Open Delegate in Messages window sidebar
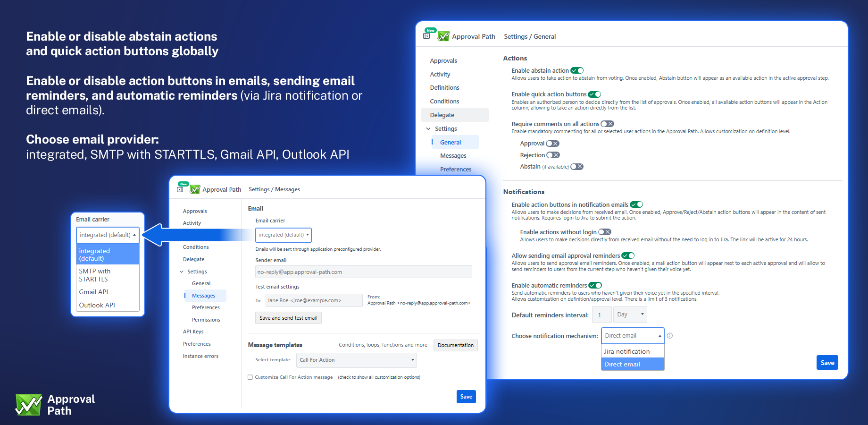Image resolution: width=868 pixels, height=425 pixels. (x=193, y=259)
